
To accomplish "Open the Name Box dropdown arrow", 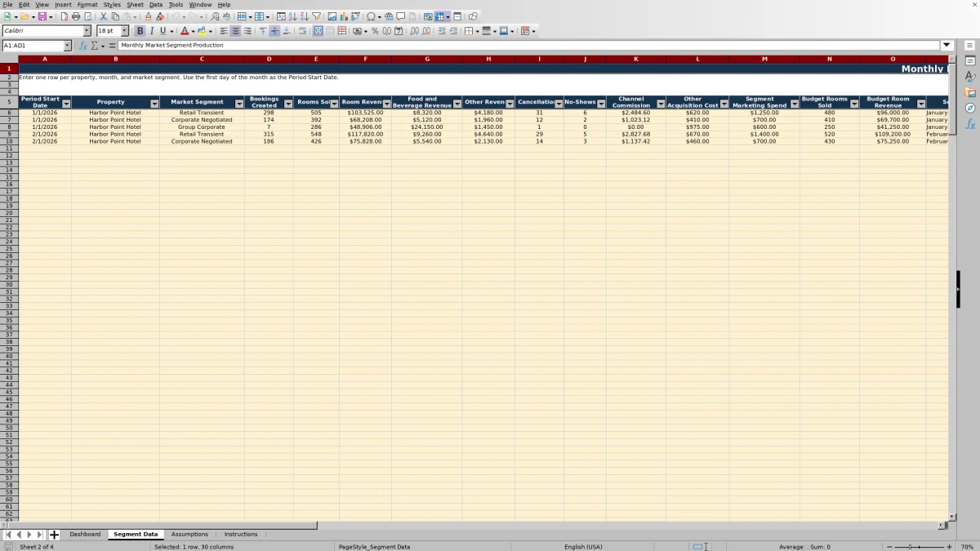I will coord(68,46).
